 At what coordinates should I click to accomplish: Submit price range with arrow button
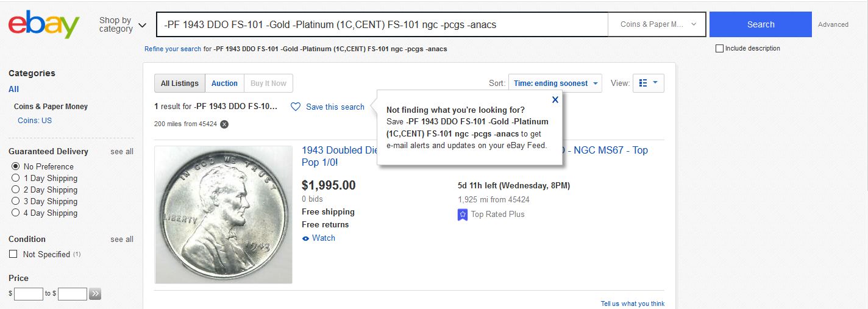95,294
